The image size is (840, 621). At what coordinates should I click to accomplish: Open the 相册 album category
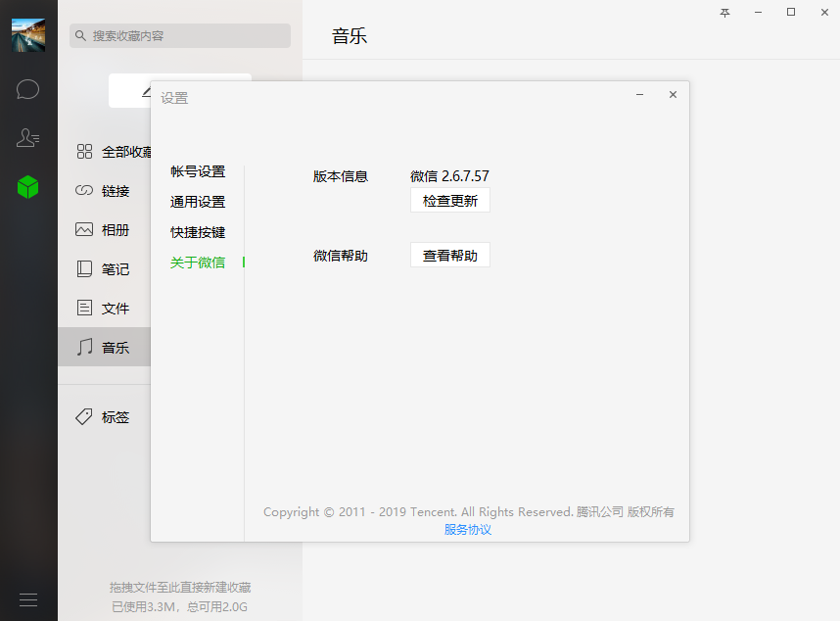pos(105,230)
